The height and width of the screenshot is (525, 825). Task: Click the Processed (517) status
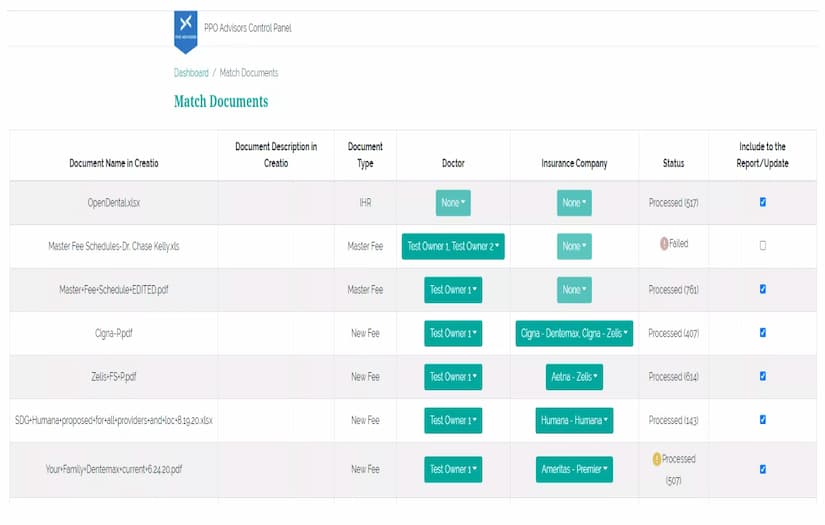pyautogui.click(x=673, y=203)
